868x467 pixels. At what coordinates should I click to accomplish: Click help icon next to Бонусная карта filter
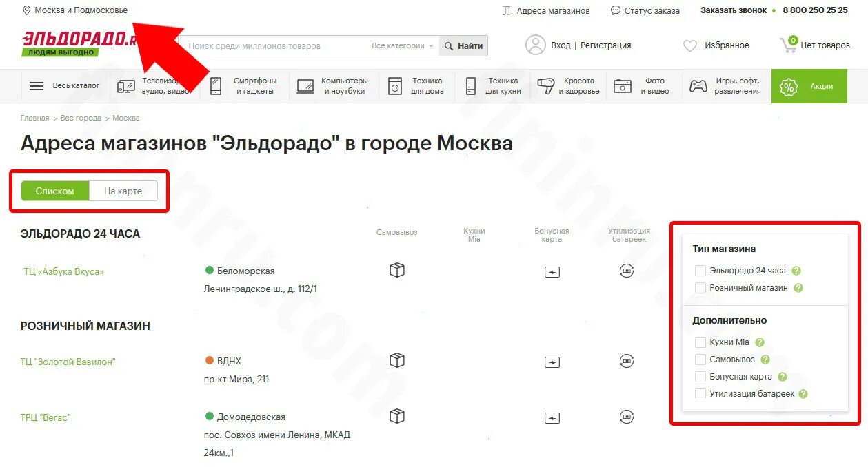[783, 377]
